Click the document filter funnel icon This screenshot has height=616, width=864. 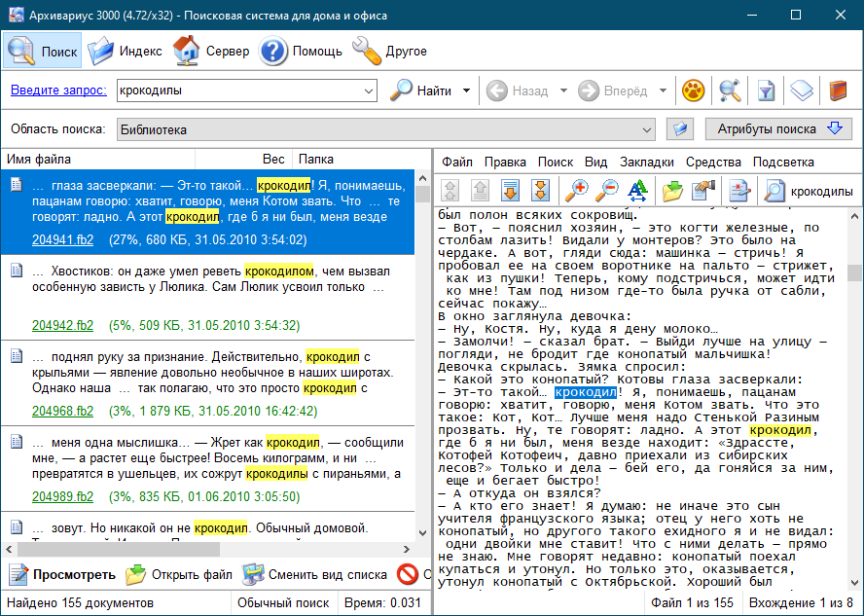(x=766, y=91)
